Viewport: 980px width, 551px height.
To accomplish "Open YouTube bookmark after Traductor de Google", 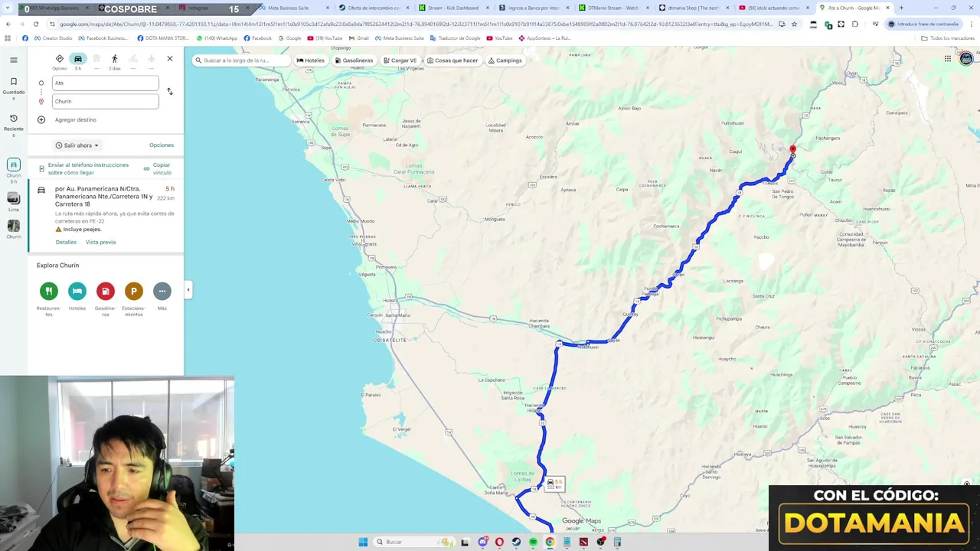I will tap(499, 38).
